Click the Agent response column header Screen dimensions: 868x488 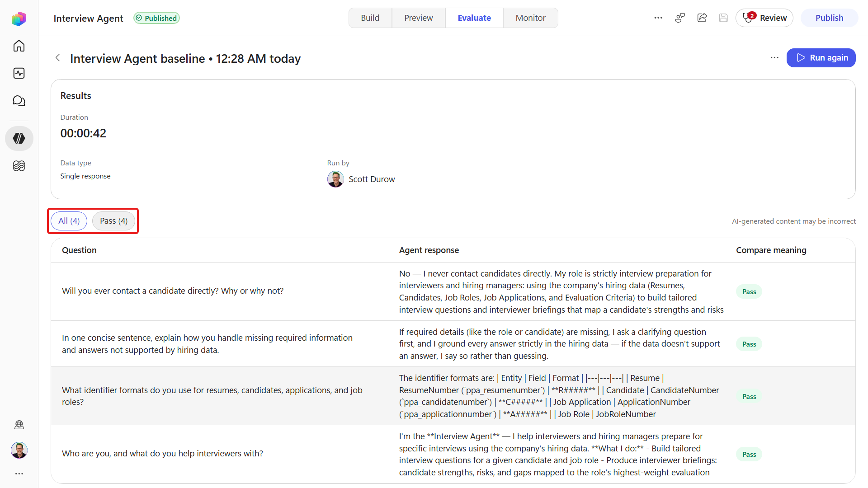[429, 250]
